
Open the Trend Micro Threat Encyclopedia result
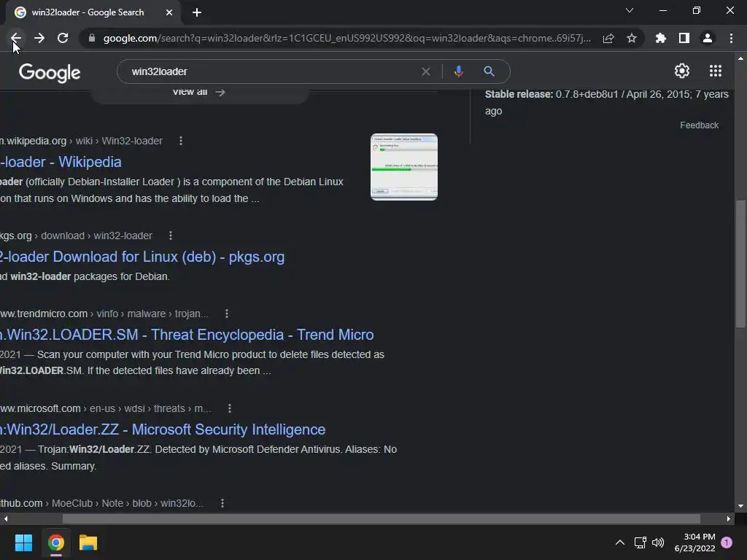click(x=187, y=335)
